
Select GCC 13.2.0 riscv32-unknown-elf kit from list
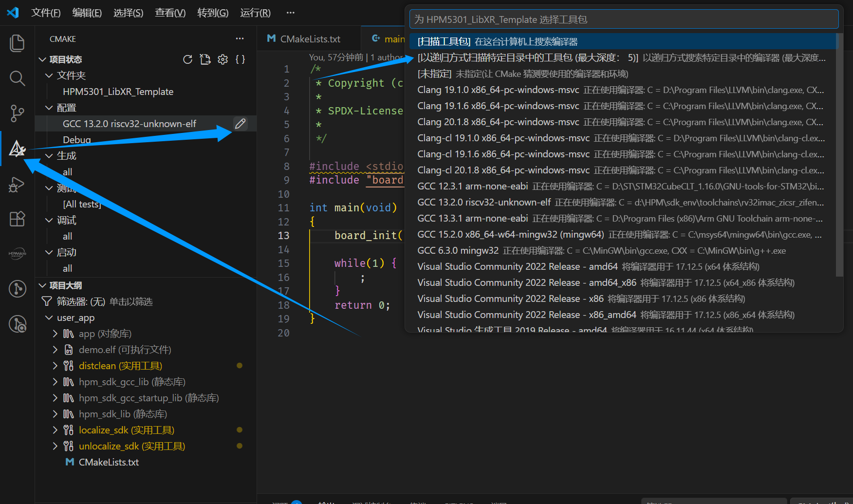pos(484,202)
